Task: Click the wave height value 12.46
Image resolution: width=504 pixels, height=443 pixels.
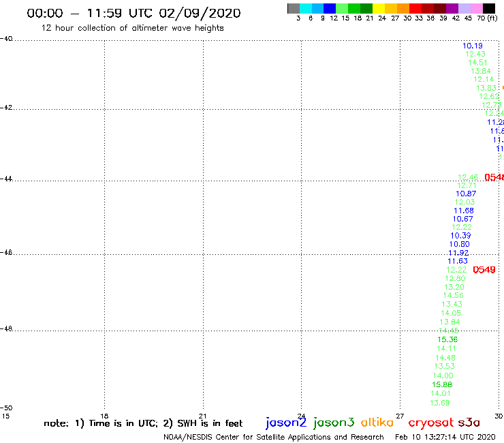Action: 468,178
